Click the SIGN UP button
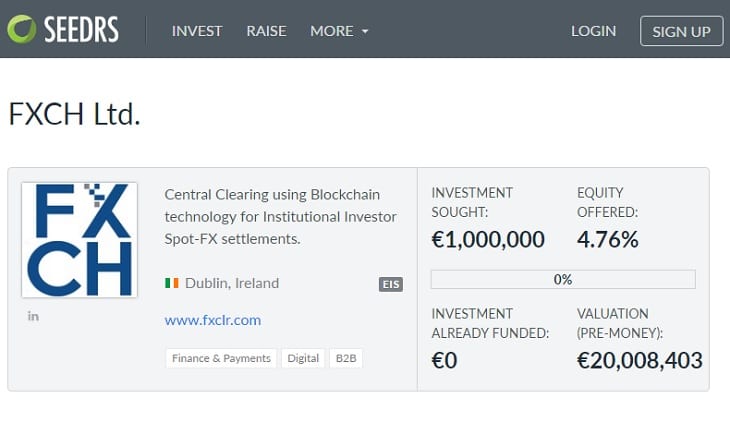This screenshot has width=730, height=440. (x=682, y=31)
